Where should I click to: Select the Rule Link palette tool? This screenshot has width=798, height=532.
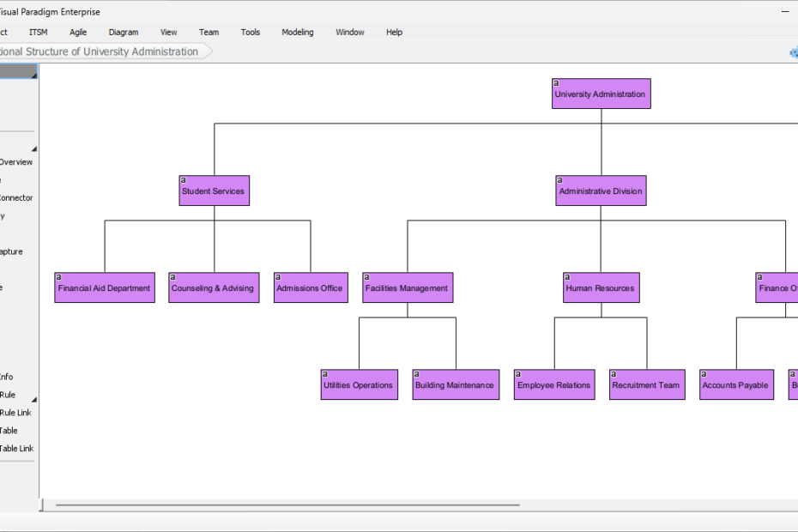[x=15, y=413]
